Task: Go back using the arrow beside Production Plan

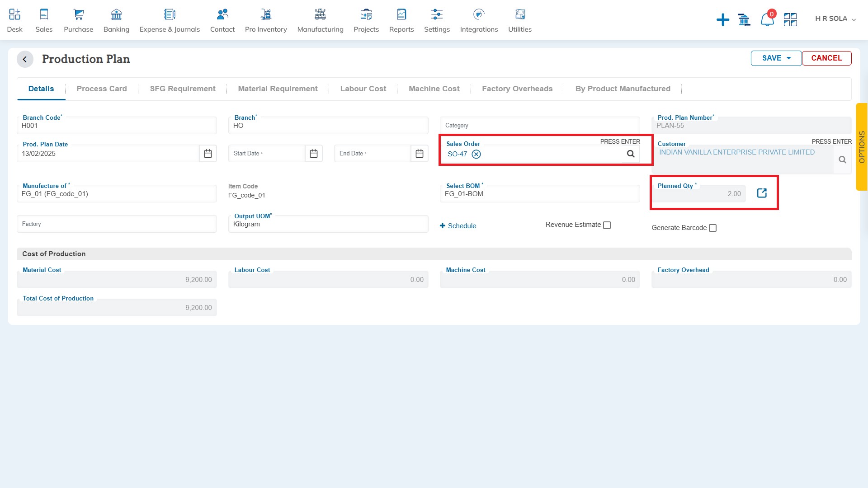Action: click(25, 59)
